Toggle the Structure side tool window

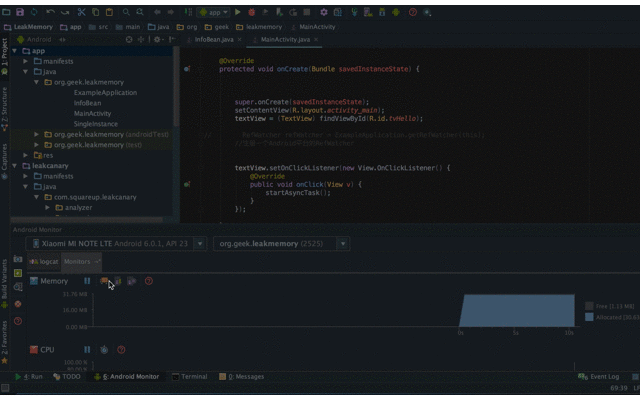4,109
